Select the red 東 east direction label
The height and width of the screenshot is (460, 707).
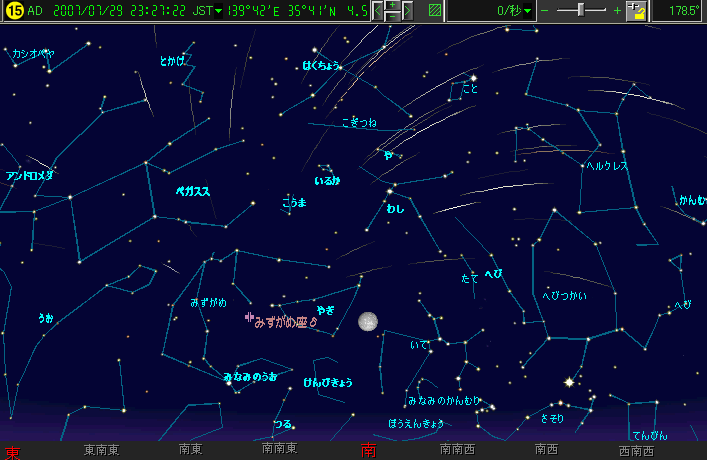coord(12,451)
